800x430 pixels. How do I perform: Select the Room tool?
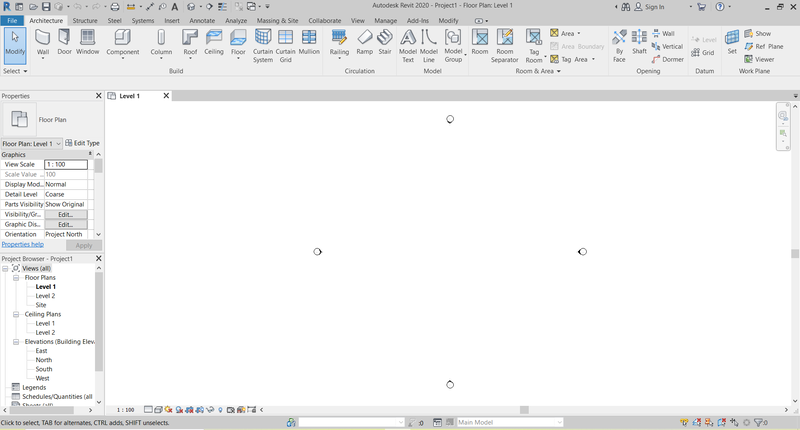point(480,42)
